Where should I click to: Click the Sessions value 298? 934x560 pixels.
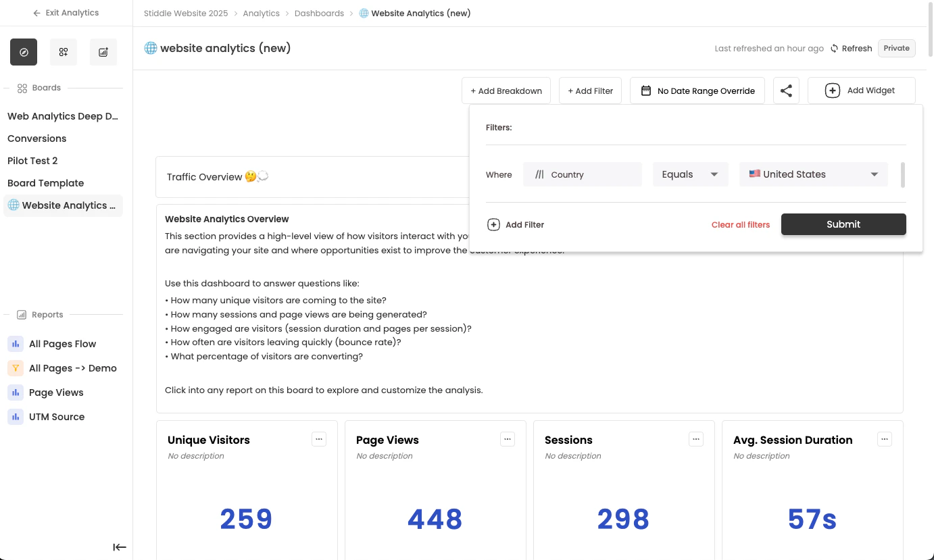623,519
